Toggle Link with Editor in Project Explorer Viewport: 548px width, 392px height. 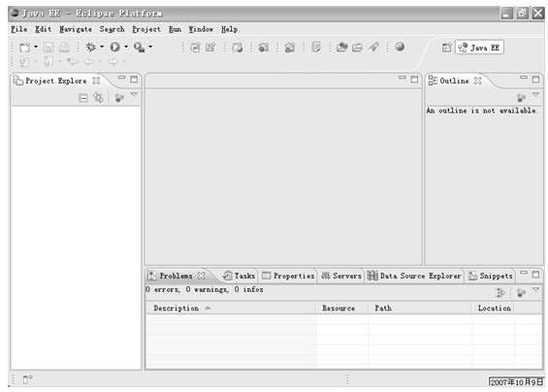pos(98,98)
